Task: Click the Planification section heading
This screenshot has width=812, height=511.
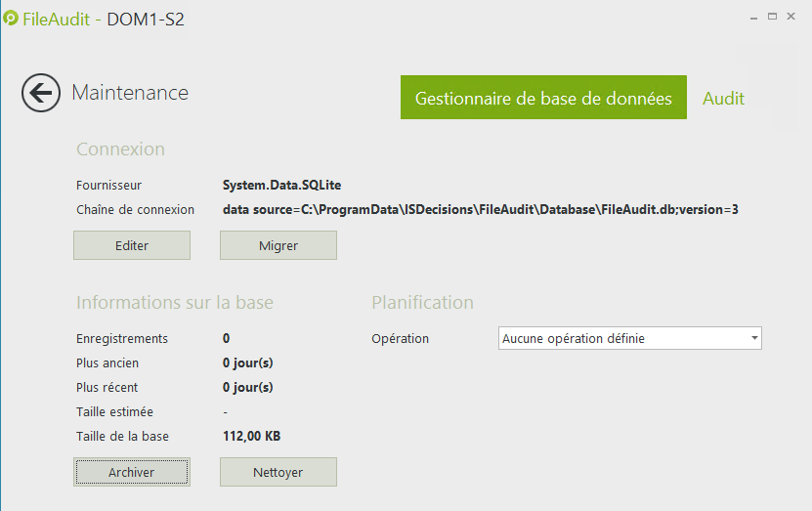Action: pos(422,303)
